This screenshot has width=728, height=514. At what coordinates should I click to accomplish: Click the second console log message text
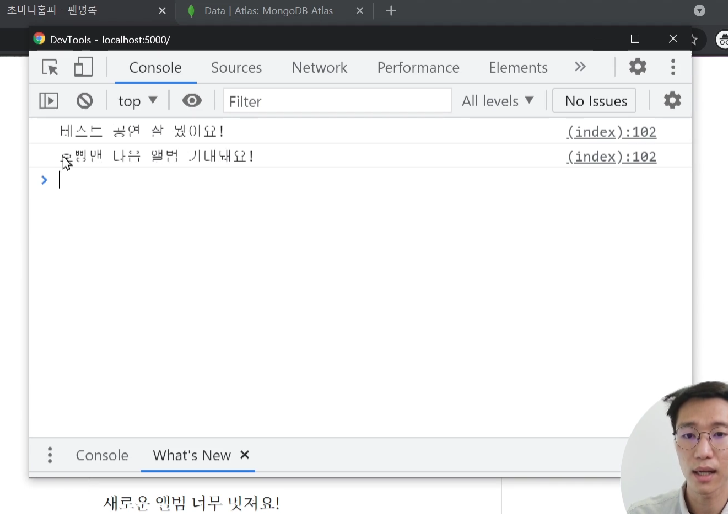(x=157, y=156)
